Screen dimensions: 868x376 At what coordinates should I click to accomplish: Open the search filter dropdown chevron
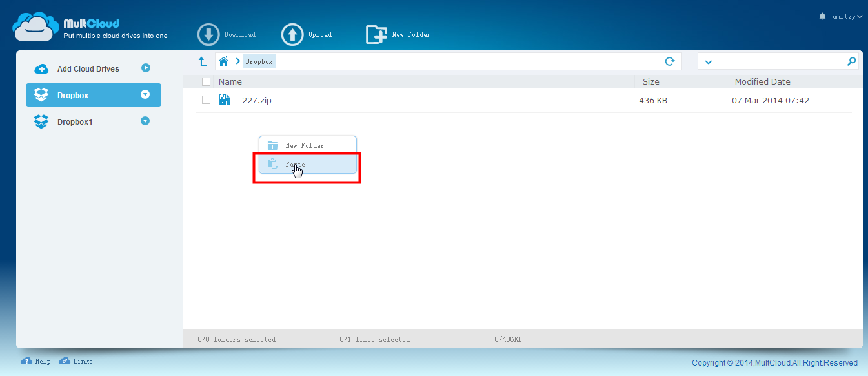(x=709, y=62)
